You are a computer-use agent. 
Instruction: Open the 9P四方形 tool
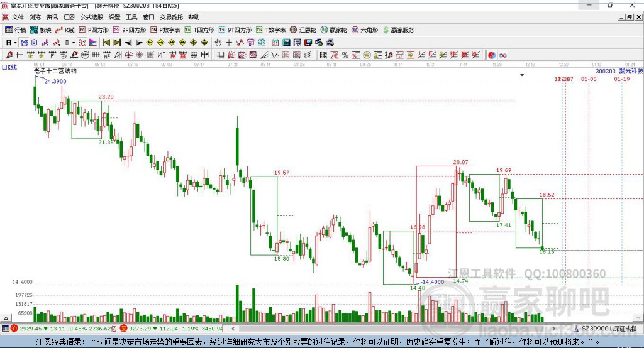pos(130,30)
